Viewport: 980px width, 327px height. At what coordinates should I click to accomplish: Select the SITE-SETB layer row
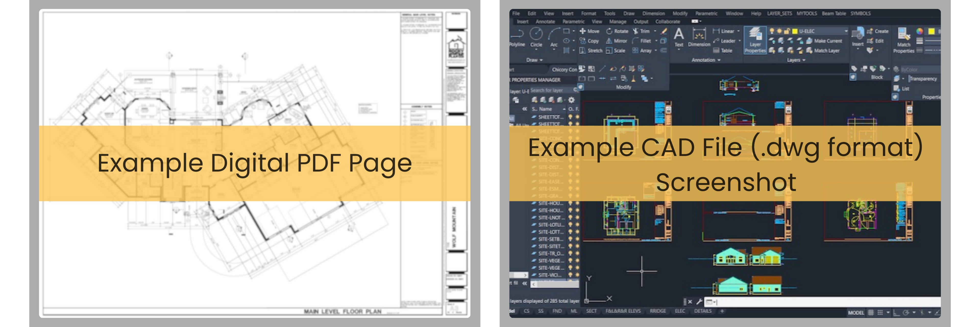pos(555,239)
